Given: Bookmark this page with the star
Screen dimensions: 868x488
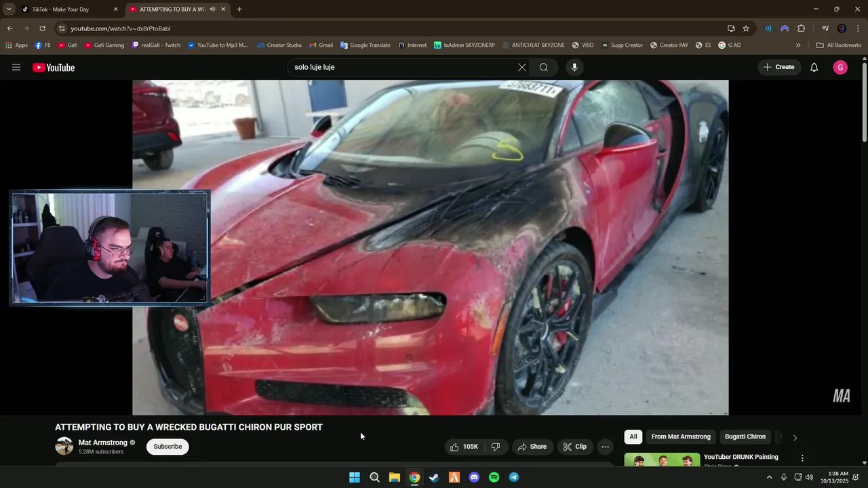Looking at the screenshot, I should pos(746,28).
